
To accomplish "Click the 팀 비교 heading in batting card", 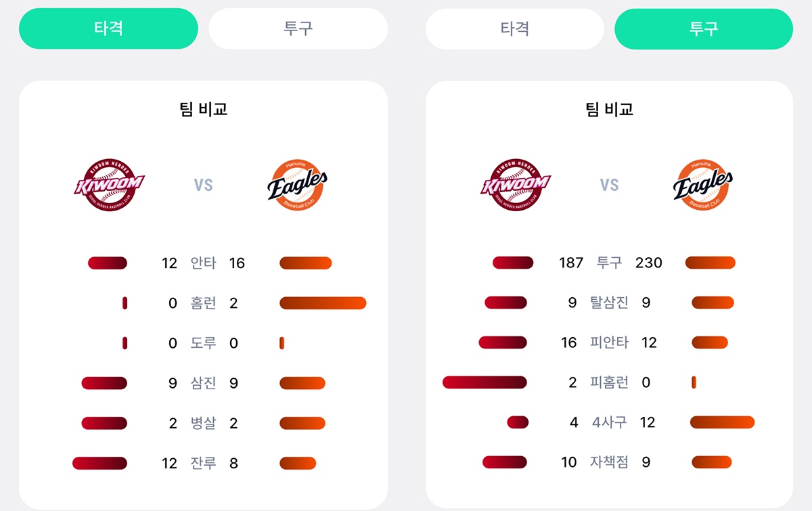I will point(203,109).
